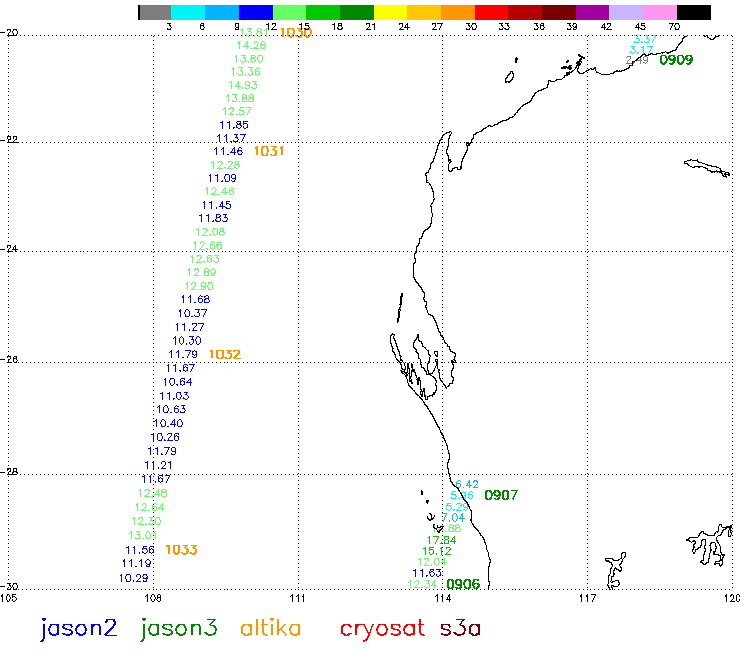Click the blue value 10.30
This screenshot has width=740, height=650.
(187, 341)
